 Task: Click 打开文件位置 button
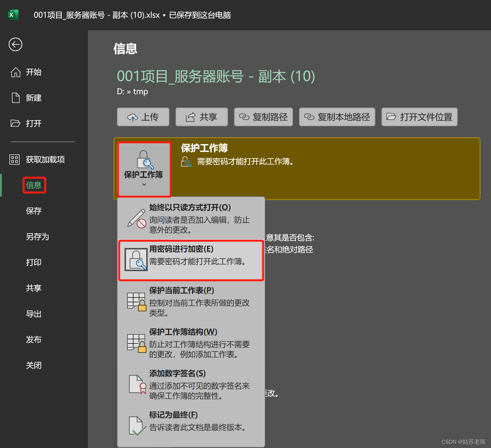point(420,117)
